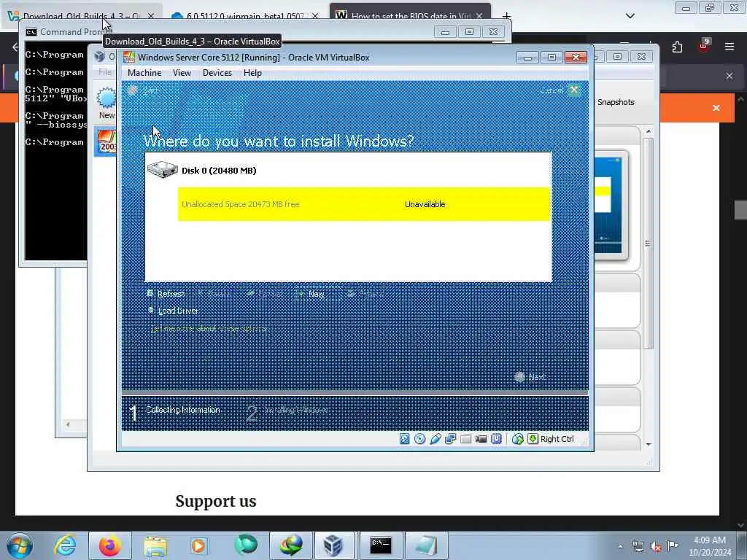This screenshot has height=560, width=747.
Task: Switch to Firefox on taskbar
Action: point(110,545)
